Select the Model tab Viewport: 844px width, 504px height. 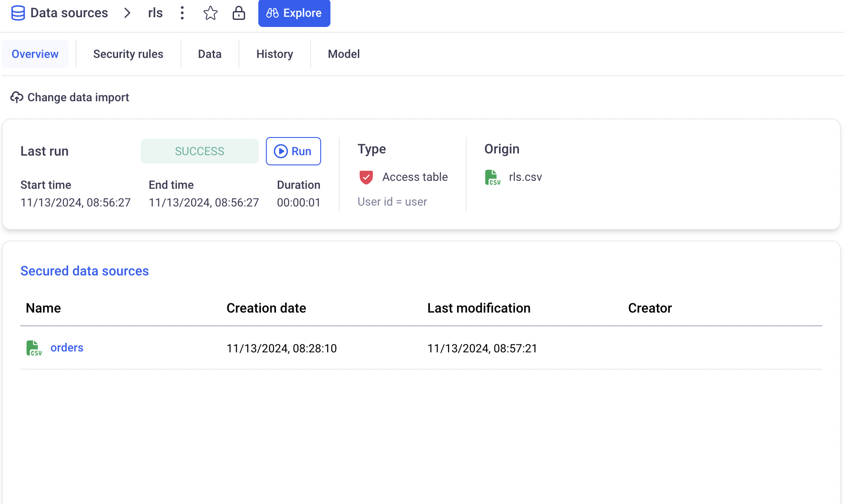point(344,54)
